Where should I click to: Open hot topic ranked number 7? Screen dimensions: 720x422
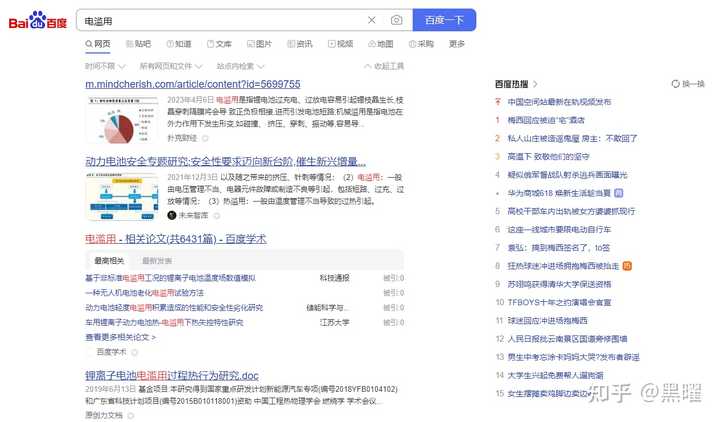(x=558, y=248)
